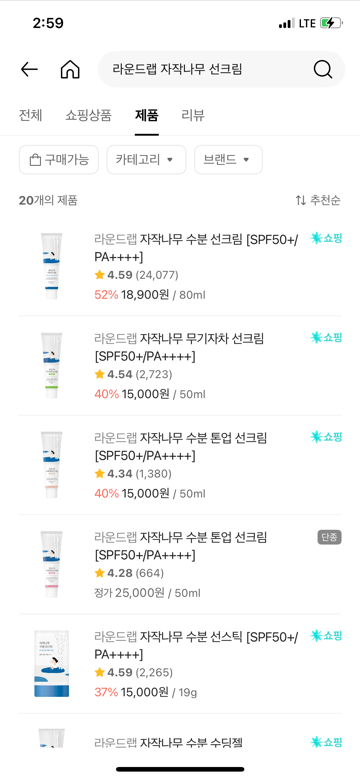Open 자작나무 무기자차 선크림 product title
The height and width of the screenshot is (779, 360).
(179, 347)
